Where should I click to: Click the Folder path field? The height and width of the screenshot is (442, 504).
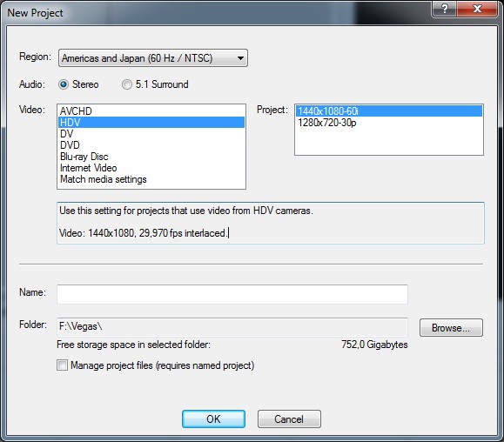(x=232, y=327)
